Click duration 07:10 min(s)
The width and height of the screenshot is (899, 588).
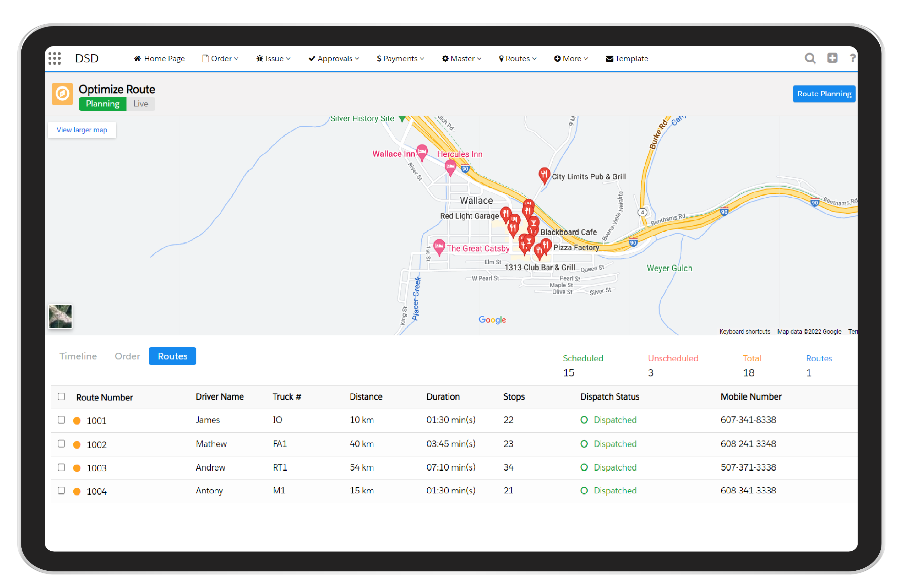(x=451, y=467)
